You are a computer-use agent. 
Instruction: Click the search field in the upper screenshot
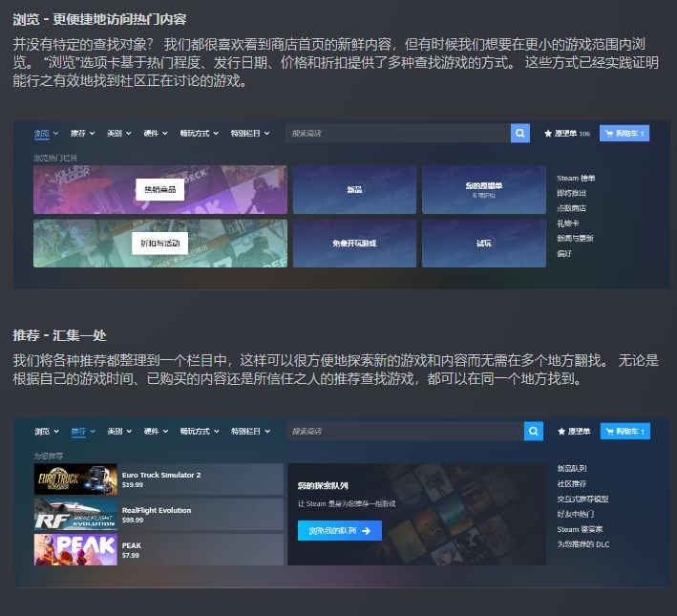click(x=396, y=134)
